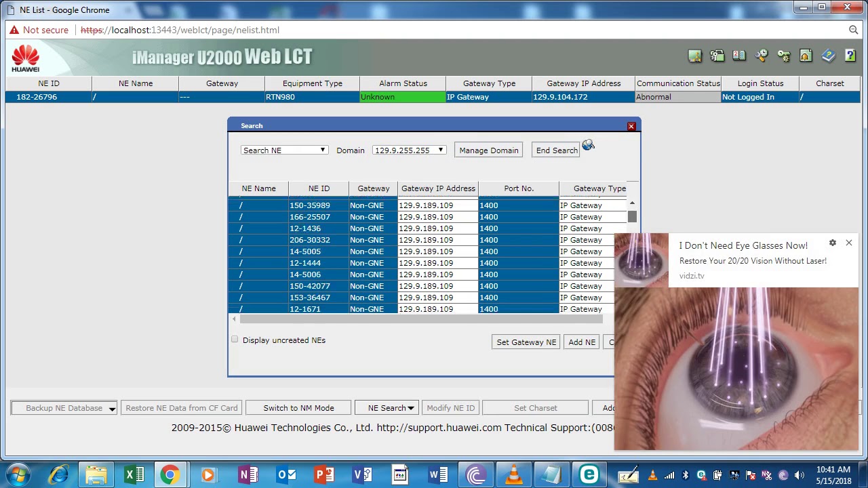
Task: Click Switch to NM Mode button
Action: [298, 408]
